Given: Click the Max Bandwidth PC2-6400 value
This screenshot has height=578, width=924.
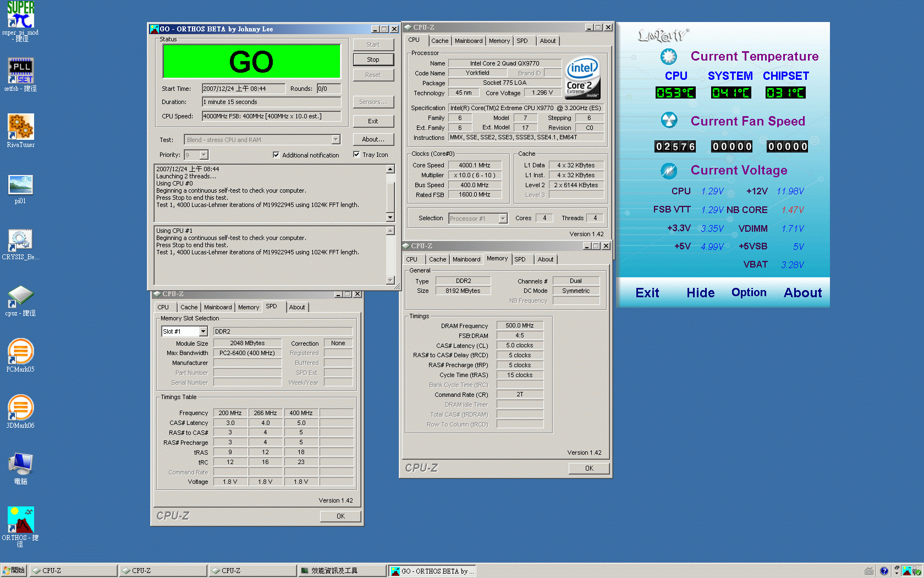Looking at the screenshot, I should tap(247, 353).
